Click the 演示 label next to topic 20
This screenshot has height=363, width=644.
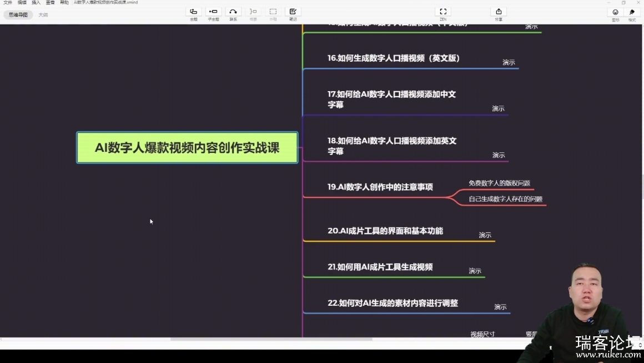point(485,235)
